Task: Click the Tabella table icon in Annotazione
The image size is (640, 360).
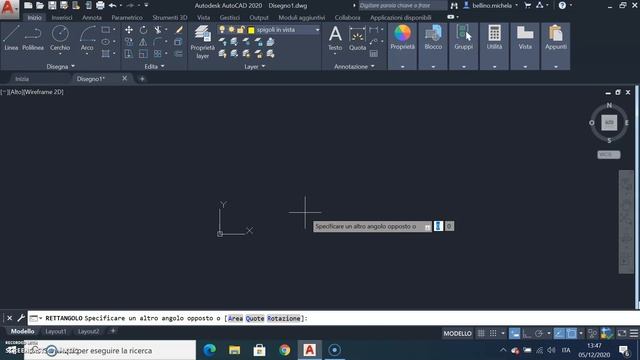Action: tap(373, 53)
